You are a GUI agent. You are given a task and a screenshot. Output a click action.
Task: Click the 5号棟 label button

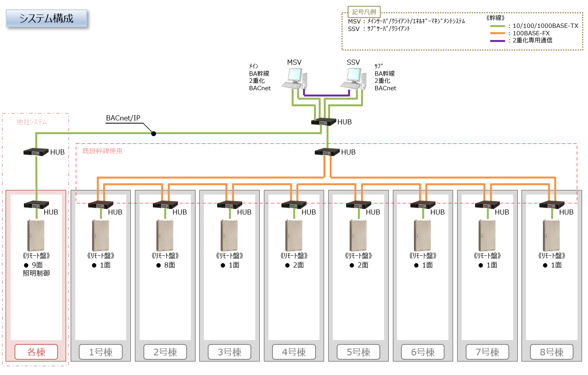(359, 352)
